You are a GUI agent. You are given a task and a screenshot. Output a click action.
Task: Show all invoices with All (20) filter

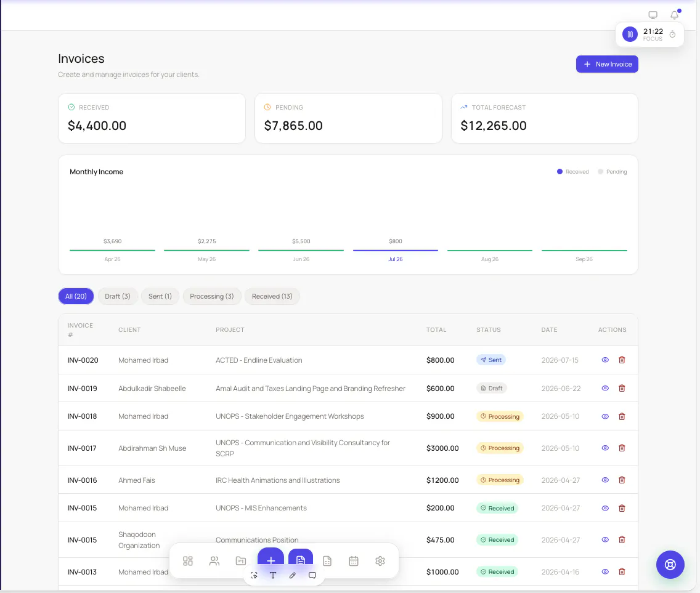coord(76,296)
